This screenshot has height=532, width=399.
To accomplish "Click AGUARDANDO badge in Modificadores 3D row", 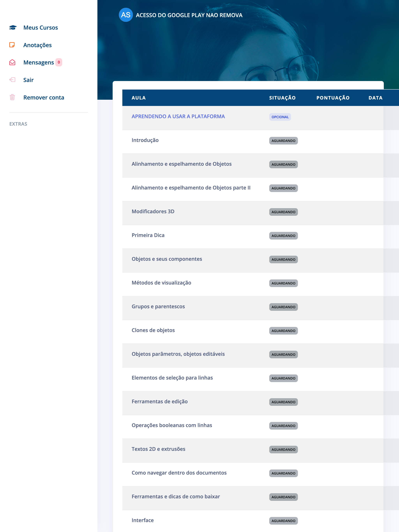I will pos(283,212).
